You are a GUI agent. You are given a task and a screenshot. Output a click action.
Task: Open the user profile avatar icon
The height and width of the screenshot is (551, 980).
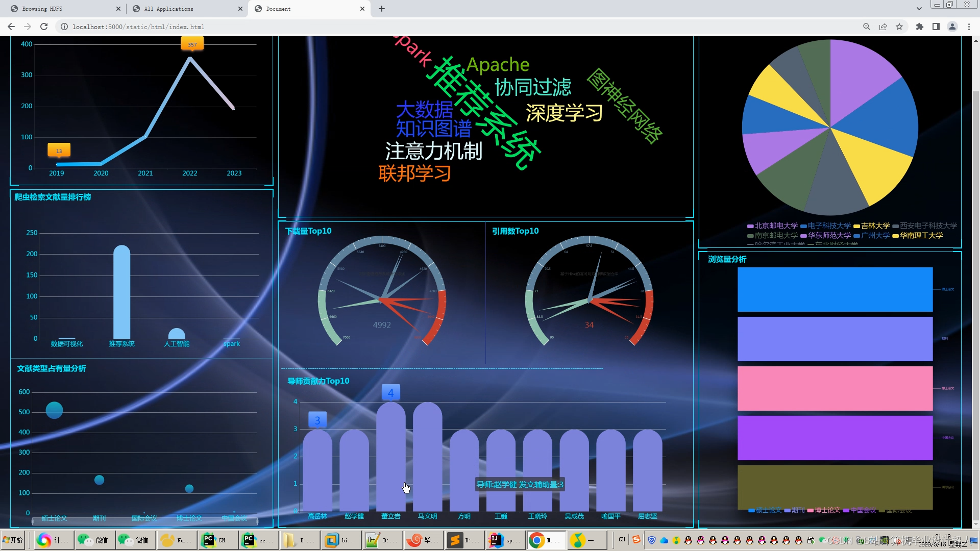pos(952,27)
